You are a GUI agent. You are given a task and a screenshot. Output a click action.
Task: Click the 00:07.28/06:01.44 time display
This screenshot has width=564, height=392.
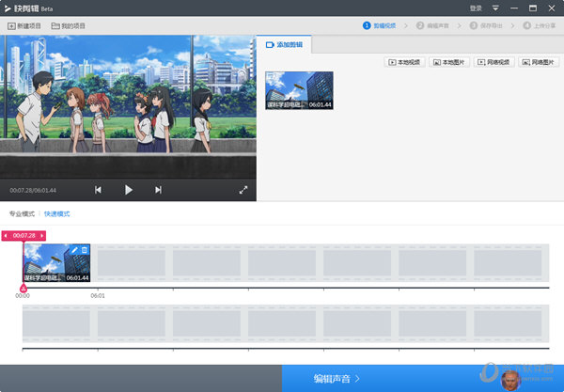33,190
